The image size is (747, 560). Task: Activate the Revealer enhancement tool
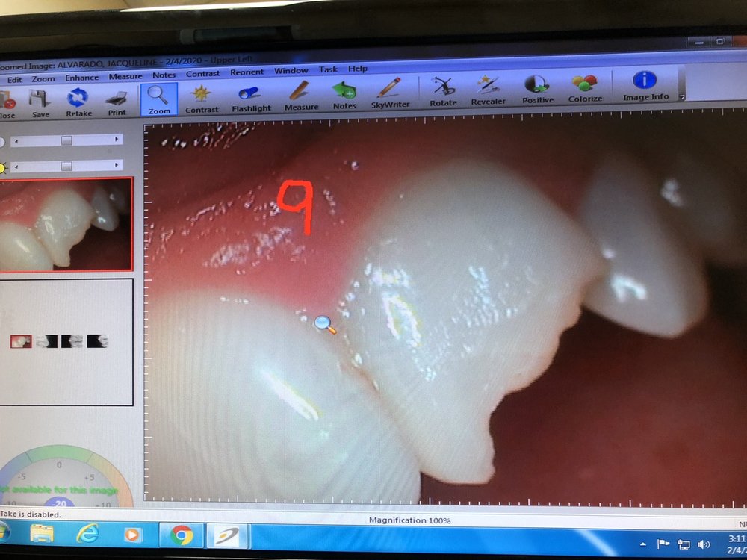tap(489, 90)
